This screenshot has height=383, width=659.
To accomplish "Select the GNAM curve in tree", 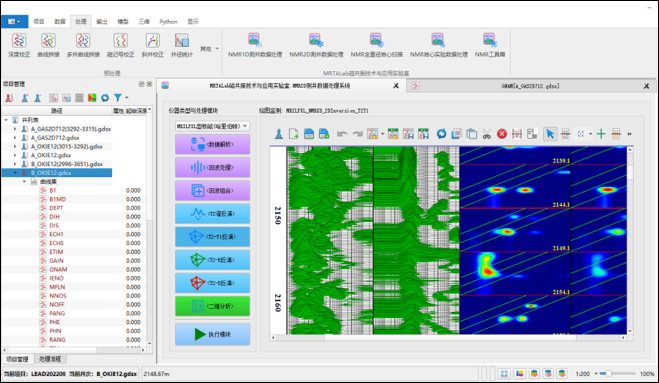I will 58,269.
